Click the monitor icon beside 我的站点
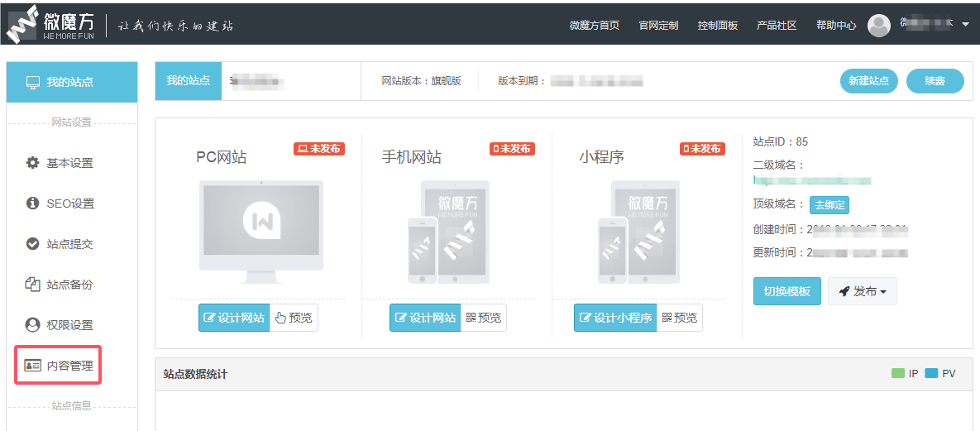The height and width of the screenshot is (431, 980). point(33,83)
